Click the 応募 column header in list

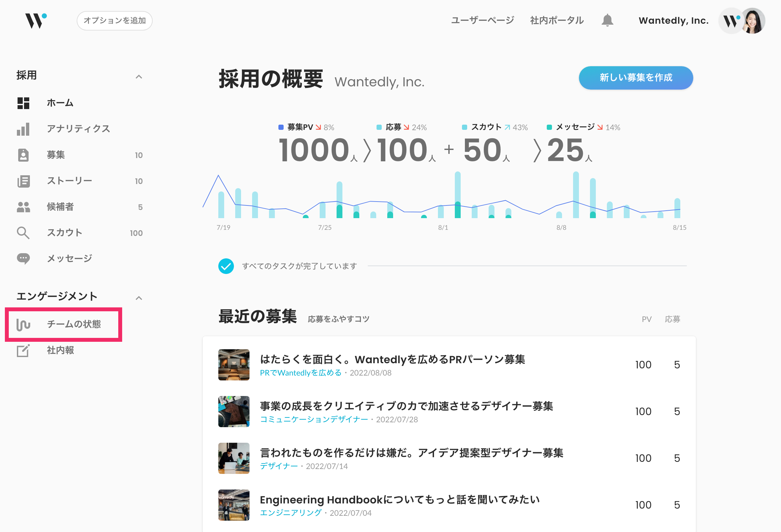pos(672,319)
